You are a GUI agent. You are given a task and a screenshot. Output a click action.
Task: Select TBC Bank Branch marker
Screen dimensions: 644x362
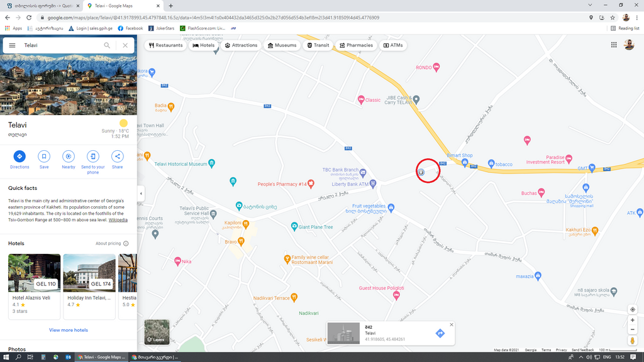click(363, 173)
